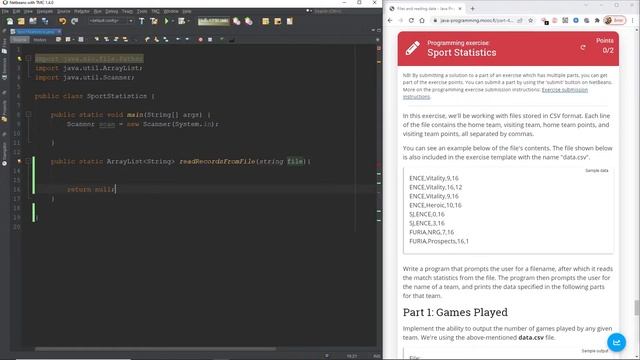Viewport: 640px width, 360px height.
Task: Click New File icon in NetBeans toolbar
Action: tap(9, 21)
